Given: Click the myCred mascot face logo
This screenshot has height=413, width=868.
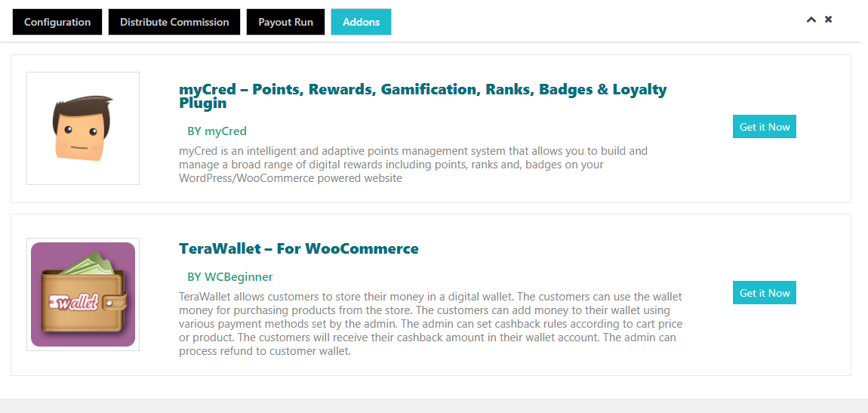Looking at the screenshot, I should (83, 129).
